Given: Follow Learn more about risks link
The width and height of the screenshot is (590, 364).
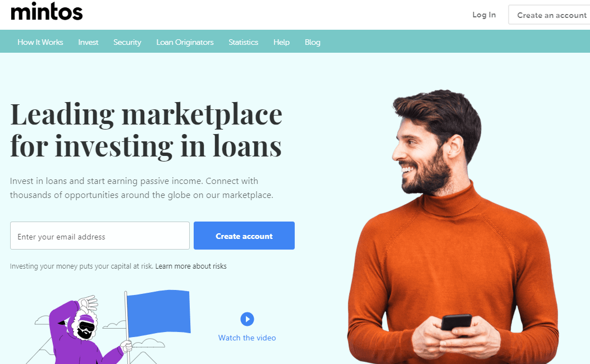Looking at the screenshot, I should (191, 266).
